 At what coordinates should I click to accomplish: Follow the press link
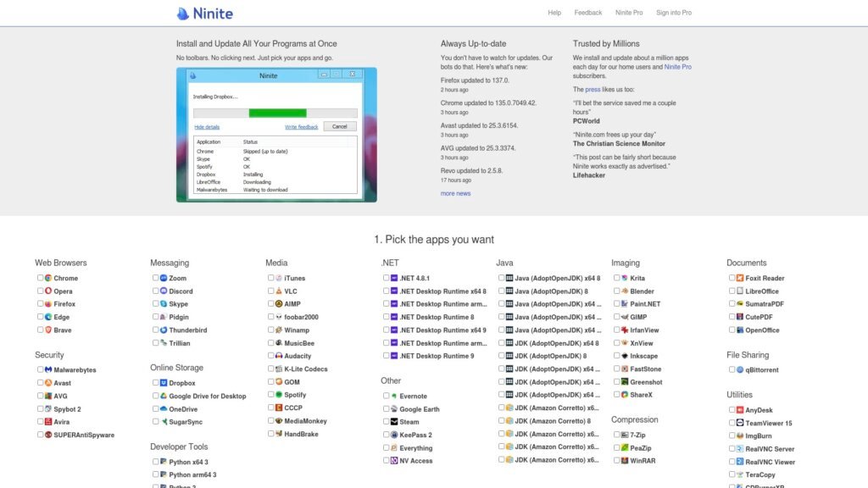tap(593, 90)
